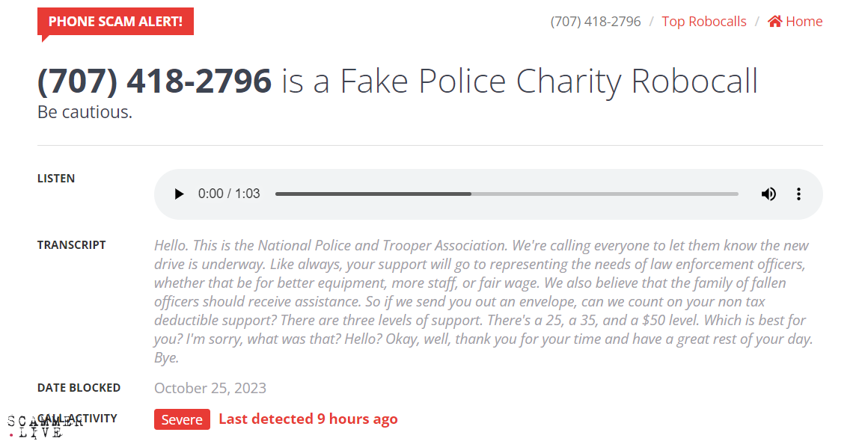Click the (707) 418-2796 breadcrumb item
The width and height of the screenshot is (868, 447).
pyautogui.click(x=596, y=22)
